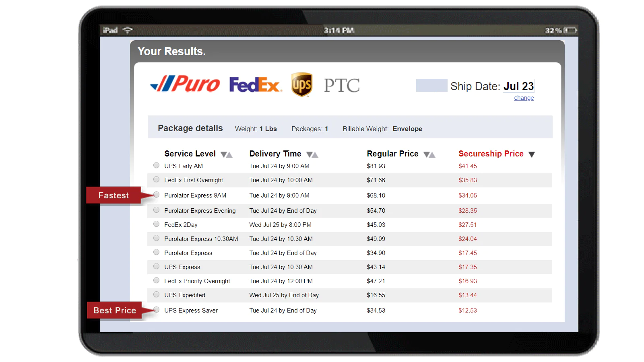Select UPS Early AM radio button
This screenshot has height=362, width=644.
(156, 165)
